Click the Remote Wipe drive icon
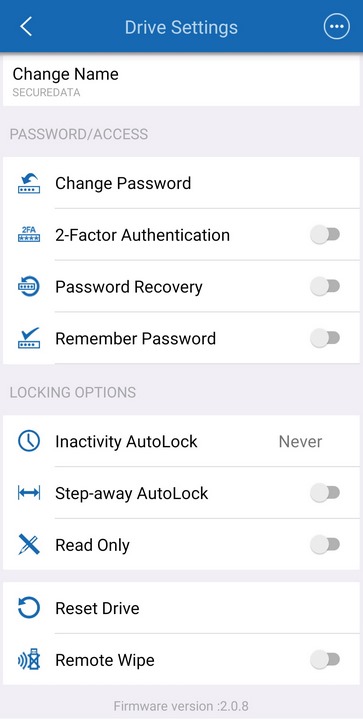The image size is (363, 720). click(x=29, y=660)
